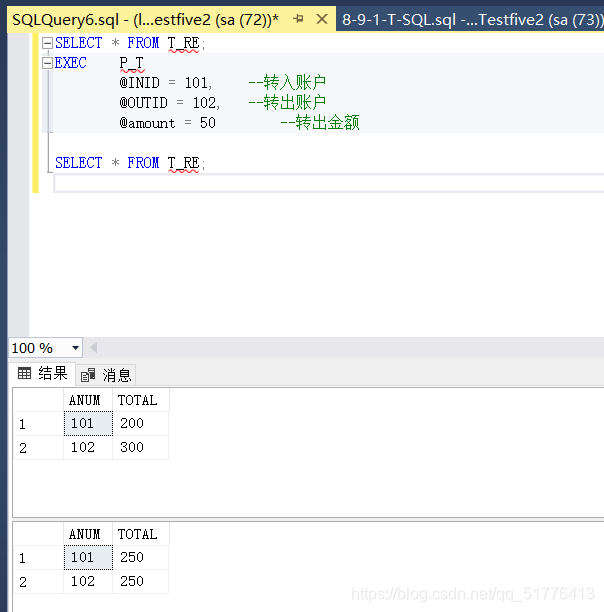Place cursor on @amount = 50 parameter

(x=167, y=123)
